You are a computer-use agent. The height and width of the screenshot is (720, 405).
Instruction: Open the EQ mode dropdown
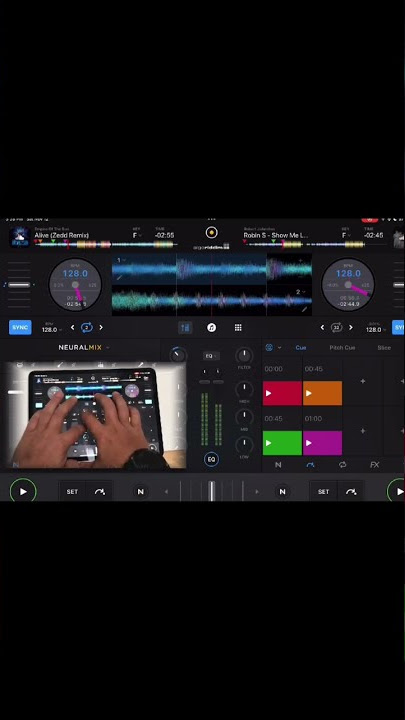[x=211, y=356]
